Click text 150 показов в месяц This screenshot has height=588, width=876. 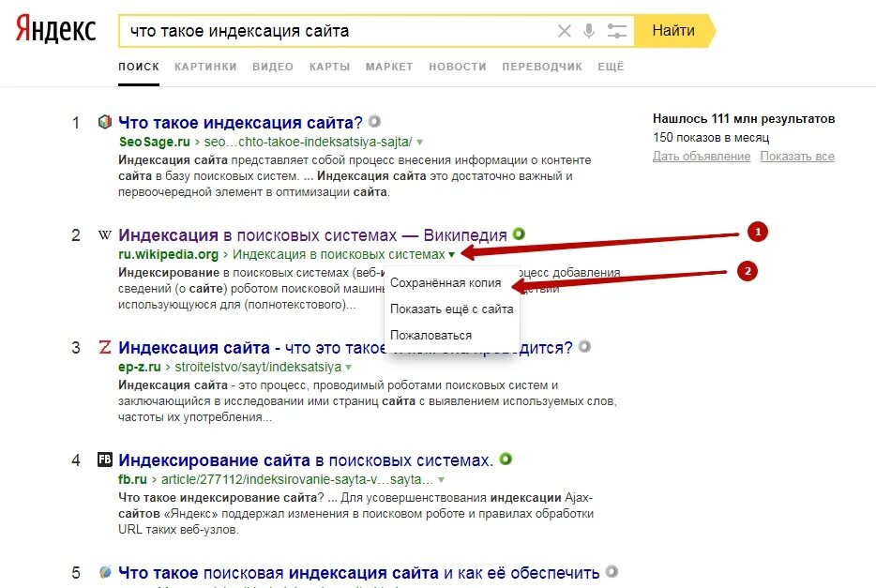[x=711, y=137]
